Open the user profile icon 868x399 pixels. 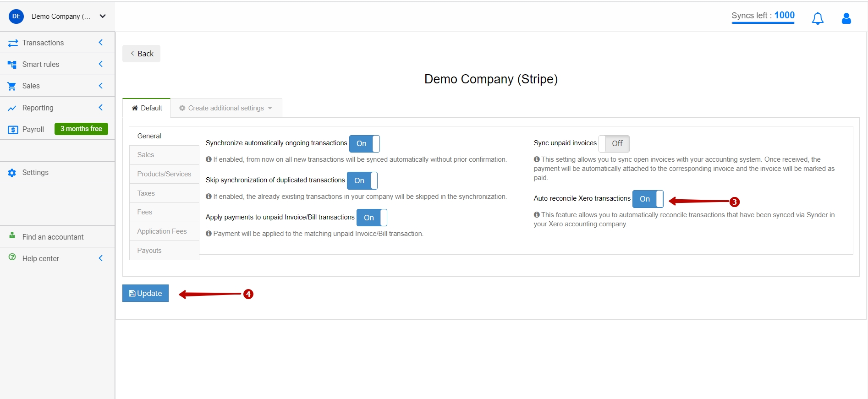[846, 18]
